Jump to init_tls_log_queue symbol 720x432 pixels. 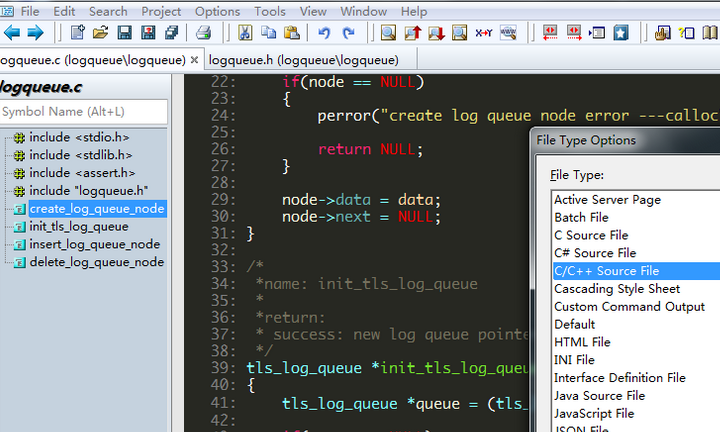[79, 227]
